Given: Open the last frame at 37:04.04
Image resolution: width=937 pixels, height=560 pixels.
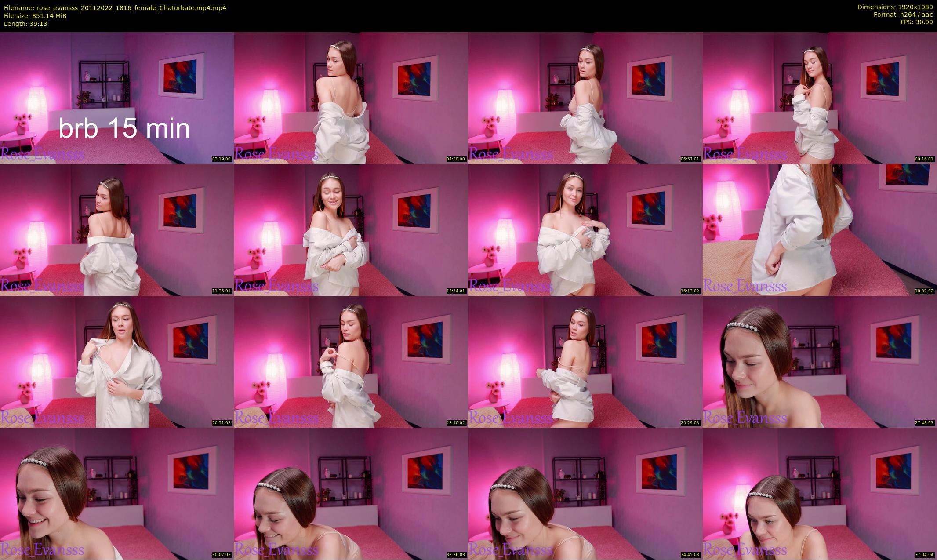Looking at the screenshot, I should click(820, 493).
